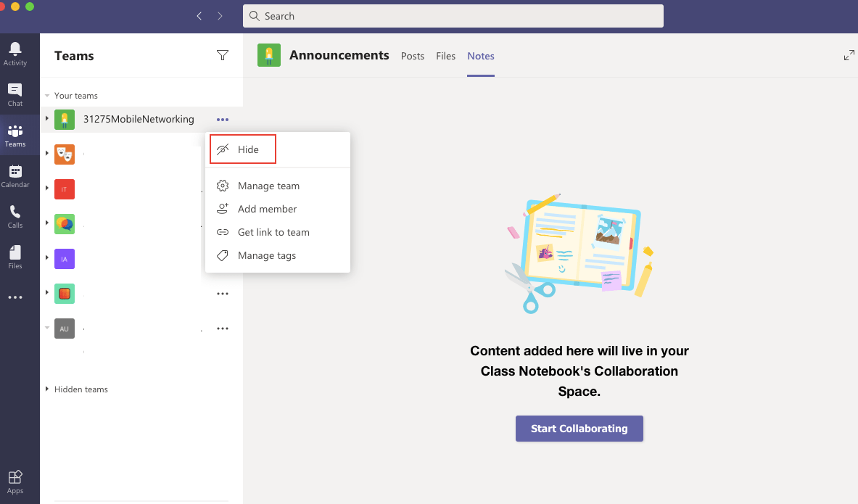Switch to the Chat section
This screenshot has height=504, width=858.
(x=15, y=92)
